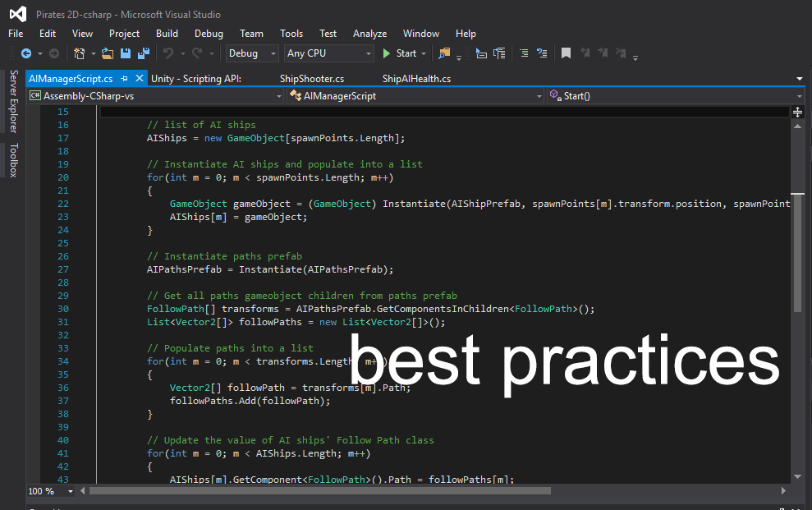
Task: Click the Navigate Forward icon
Action: 53,54
